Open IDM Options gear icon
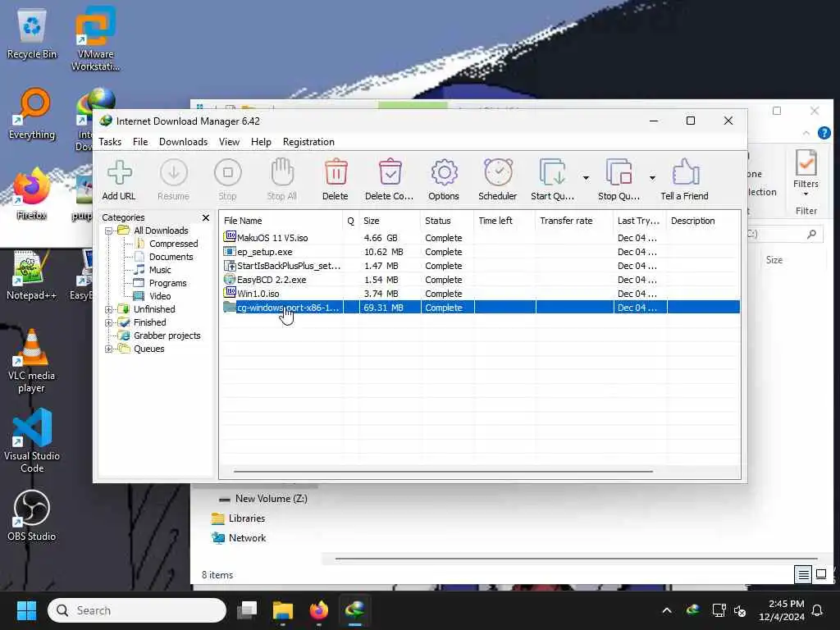The width and height of the screenshot is (840, 630). click(x=444, y=173)
